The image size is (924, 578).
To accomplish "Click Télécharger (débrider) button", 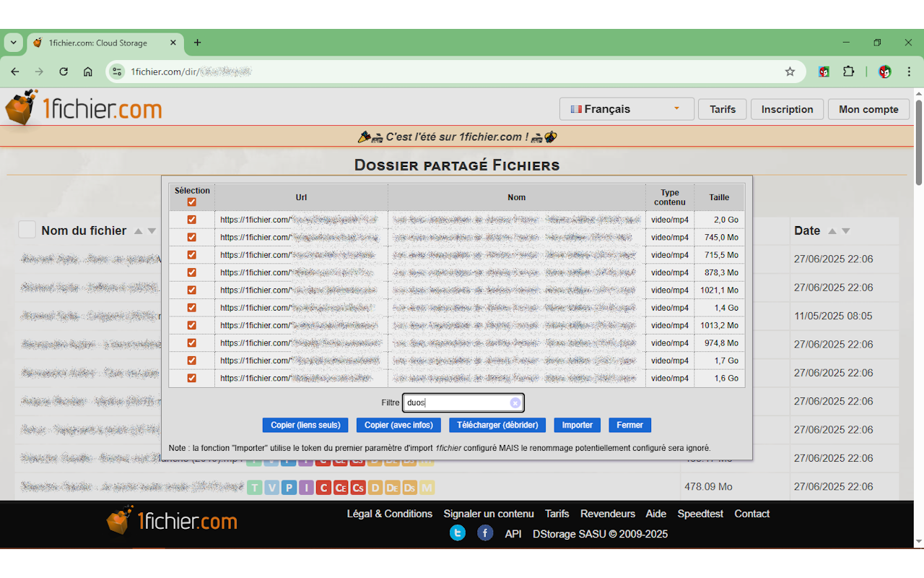I will pos(497,426).
